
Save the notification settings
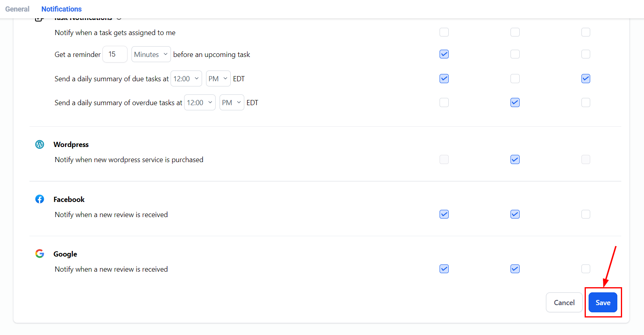tap(603, 303)
